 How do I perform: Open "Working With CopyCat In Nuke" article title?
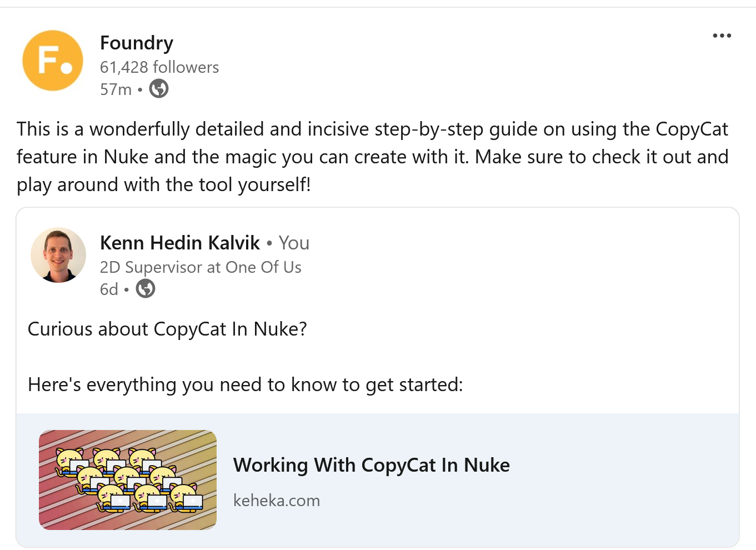tap(371, 465)
